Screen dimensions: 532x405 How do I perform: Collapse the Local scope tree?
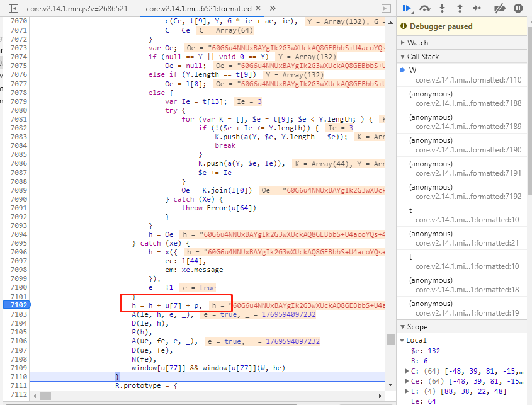pos(403,340)
